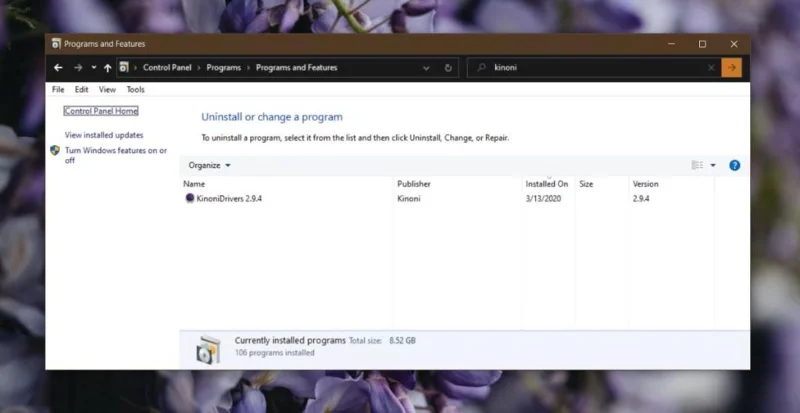Click View installed updates link
Screen dimensions: 800x413
click(x=104, y=135)
